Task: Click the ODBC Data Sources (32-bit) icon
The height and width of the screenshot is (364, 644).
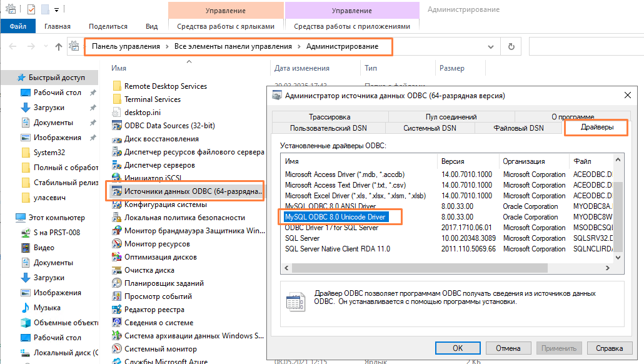Action: point(116,126)
